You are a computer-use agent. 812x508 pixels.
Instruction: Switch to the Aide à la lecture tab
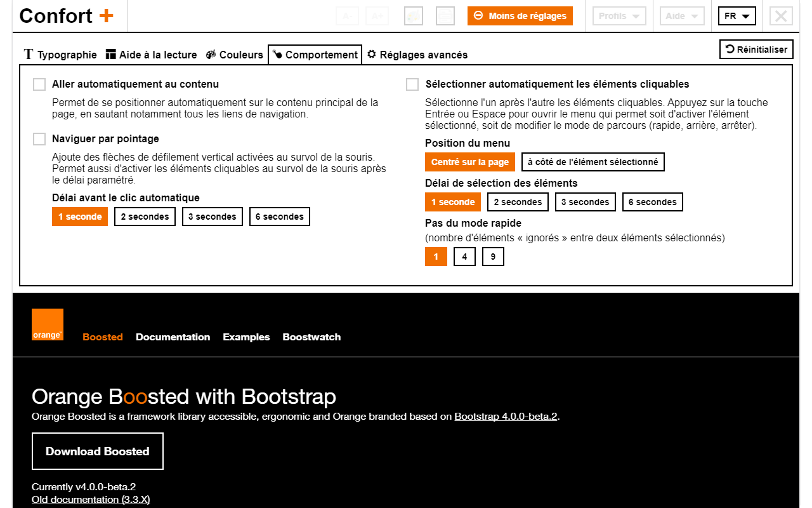tap(152, 55)
